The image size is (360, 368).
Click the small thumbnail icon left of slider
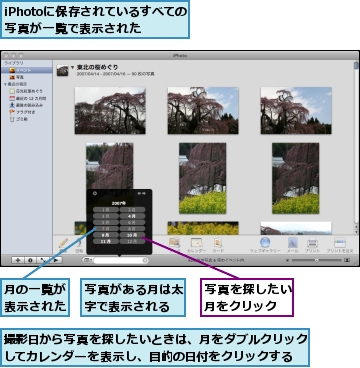[x=288, y=260]
